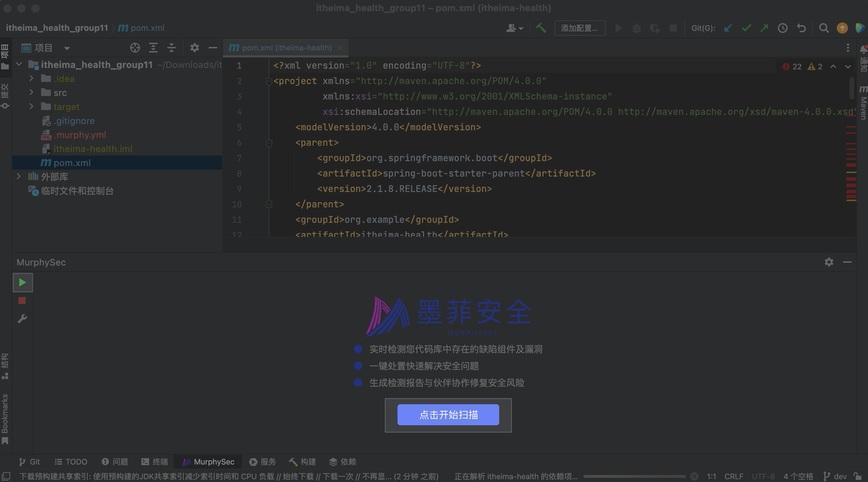
Task: Switch to the pom.xml editor tab
Action: [286, 47]
